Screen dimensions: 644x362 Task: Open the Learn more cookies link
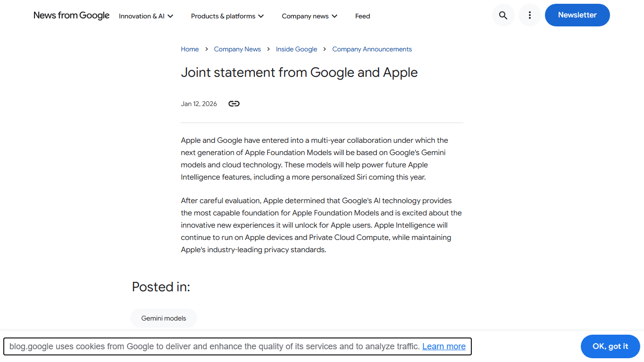444,346
